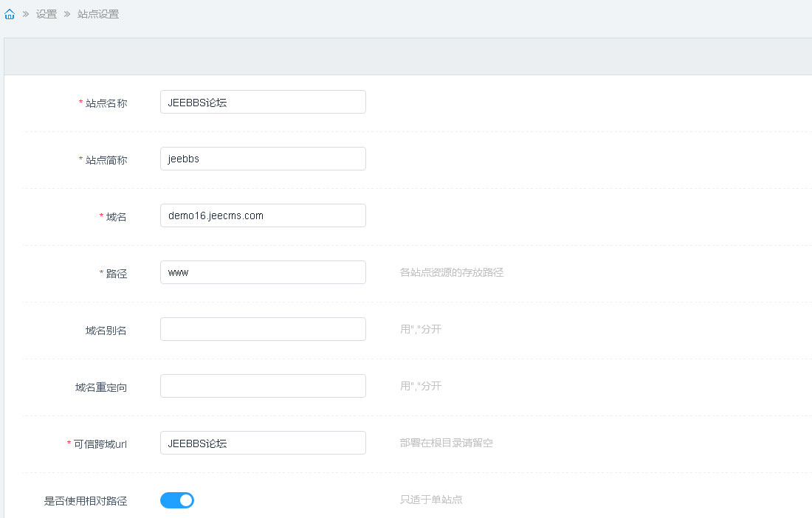The image size is (812, 518).
Task: Focus the 站点名称 input field
Action: 263,102
